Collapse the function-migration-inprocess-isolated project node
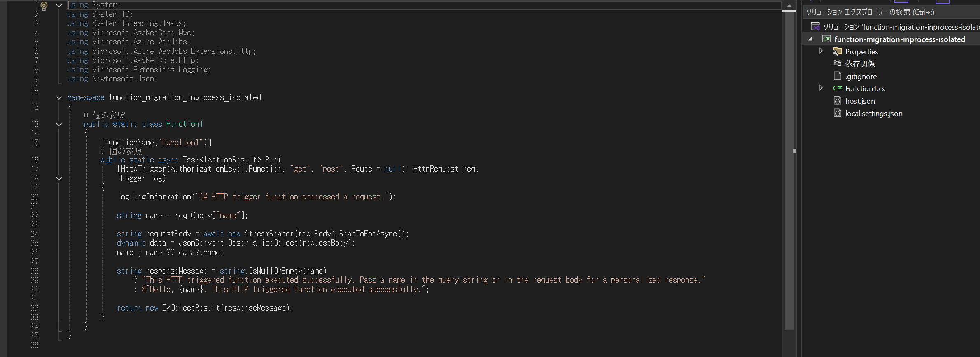The width and height of the screenshot is (980, 357). point(810,39)
